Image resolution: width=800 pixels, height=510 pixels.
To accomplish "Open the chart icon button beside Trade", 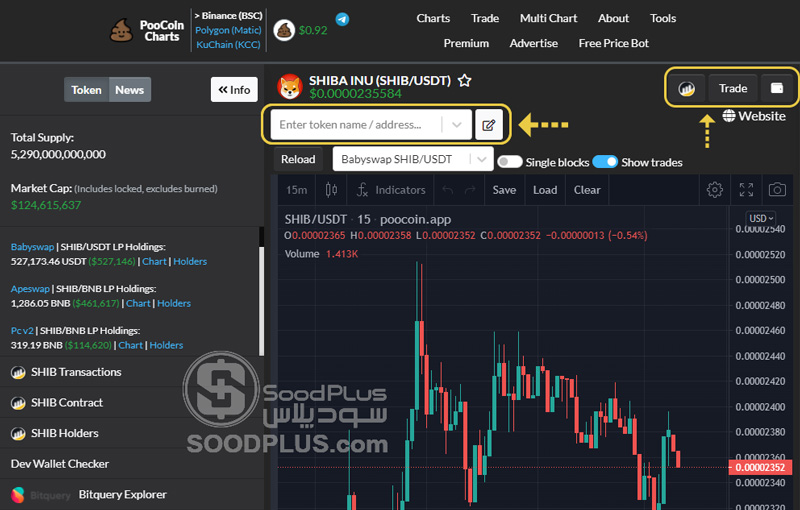I will 687,89.
